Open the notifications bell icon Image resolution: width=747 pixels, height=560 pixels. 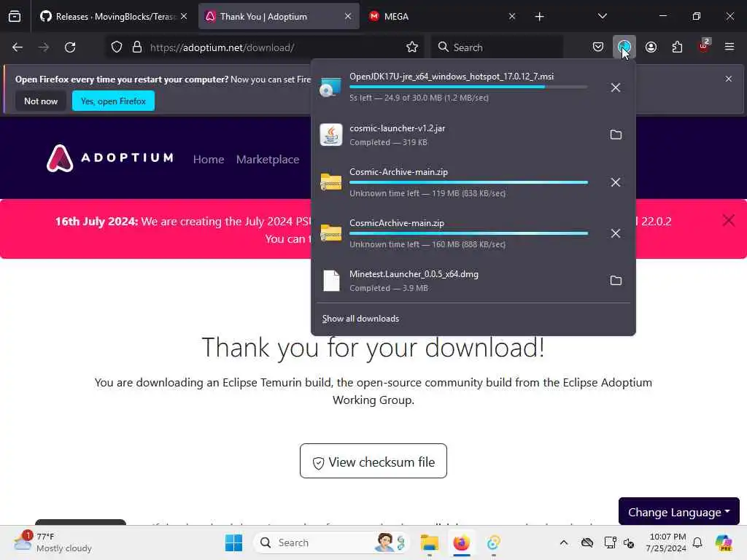(697, 542)
